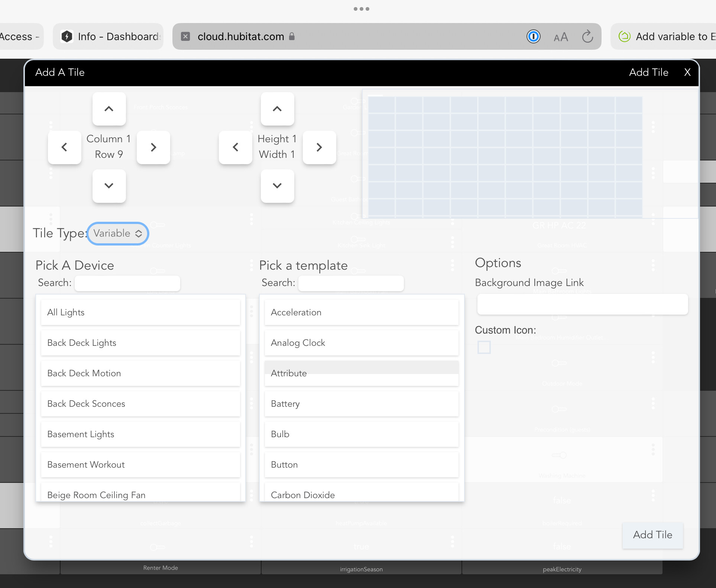Decrease tile width with the left arrow

click(x=235, y=147)
